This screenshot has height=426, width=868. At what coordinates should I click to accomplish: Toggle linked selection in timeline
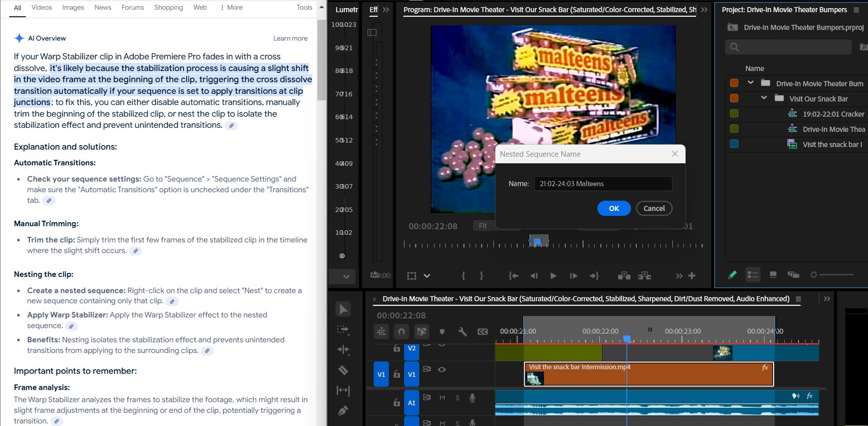coord(422,332)
